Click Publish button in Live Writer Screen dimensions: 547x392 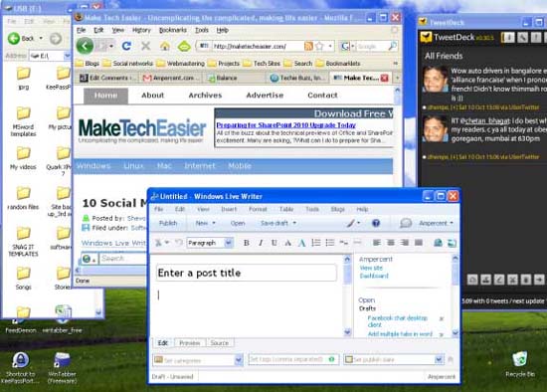168,223
